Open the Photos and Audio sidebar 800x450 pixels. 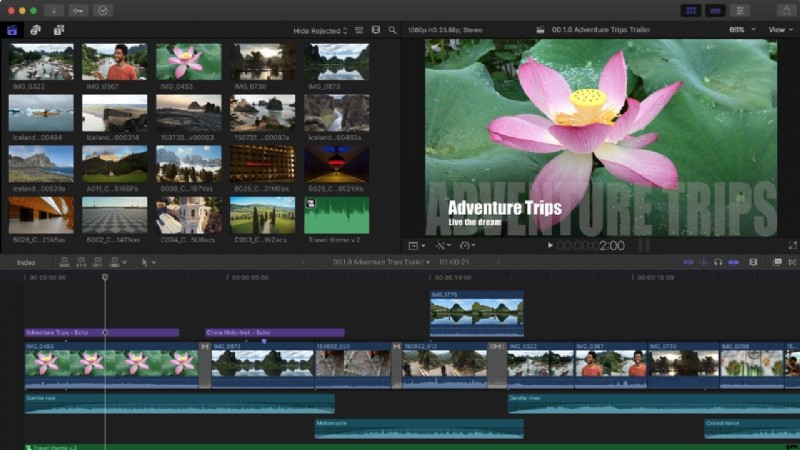coord(36,30)
